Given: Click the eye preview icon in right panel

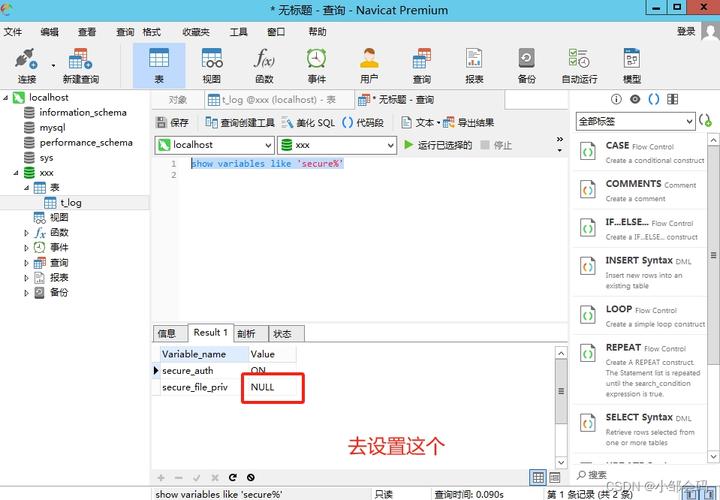Looking at the screenshot, I should [635, 99].
